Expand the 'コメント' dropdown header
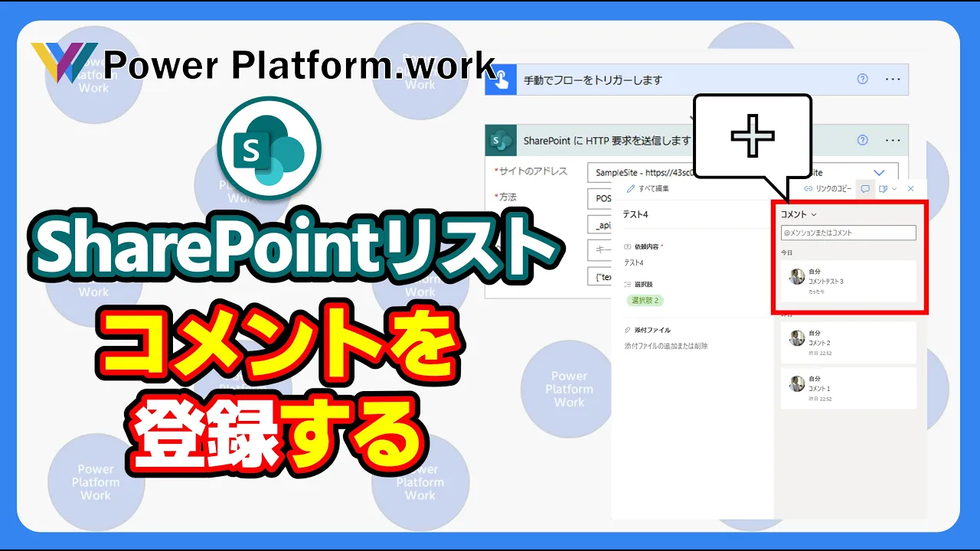The width and height of the screenshot is (980, 551). pyautogui.click(x=799, y=214)
